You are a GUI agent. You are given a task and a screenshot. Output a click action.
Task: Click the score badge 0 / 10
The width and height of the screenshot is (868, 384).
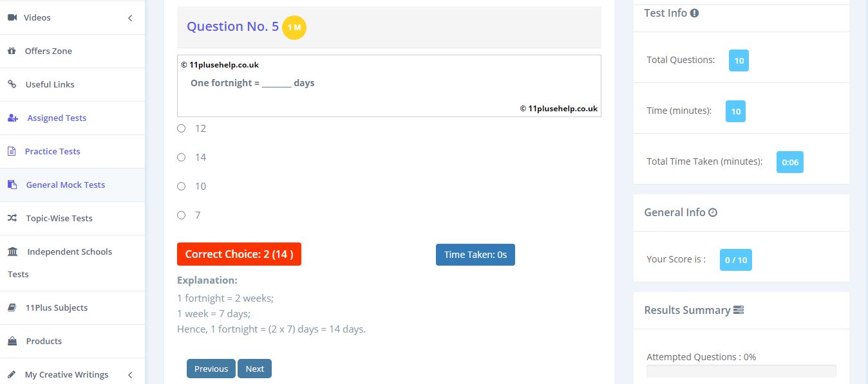[x=736, y=260]
